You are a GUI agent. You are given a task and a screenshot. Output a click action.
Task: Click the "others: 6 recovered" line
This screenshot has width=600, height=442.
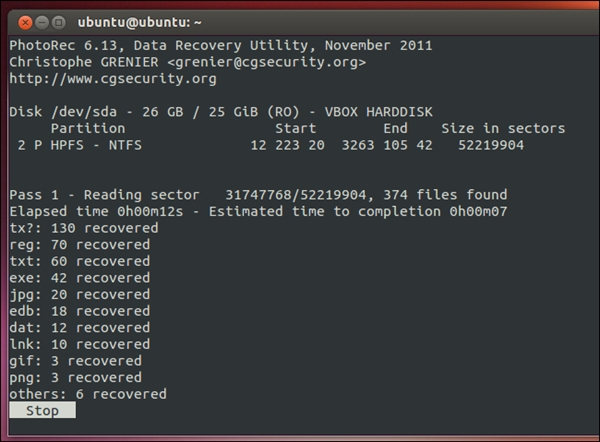87,394
